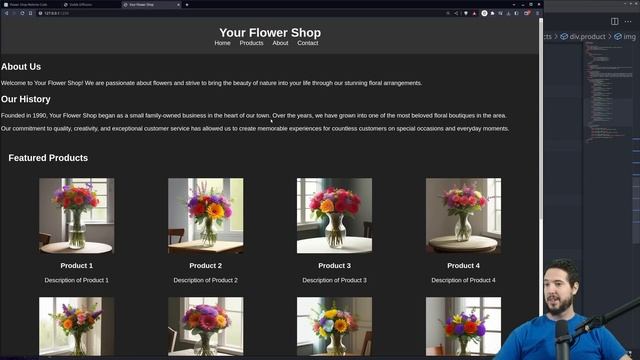Open the browser hamburger menu icon
This screenshot has width=640, height=360.
538,13
